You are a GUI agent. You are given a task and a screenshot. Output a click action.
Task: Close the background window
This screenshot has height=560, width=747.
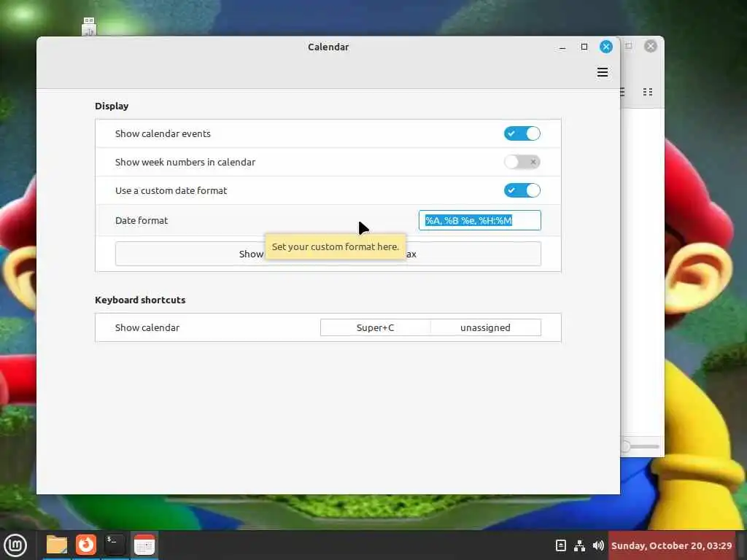[650, 46]
